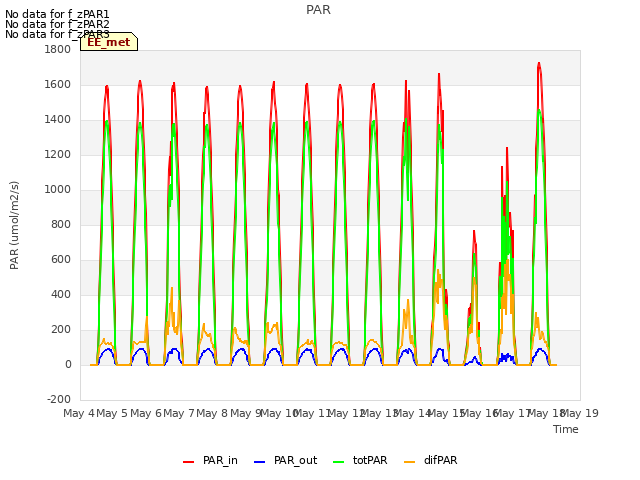Screen dimensions: 640x480
Task: Click the May 4 x-axis label
Action: click(x=79, y=413)
